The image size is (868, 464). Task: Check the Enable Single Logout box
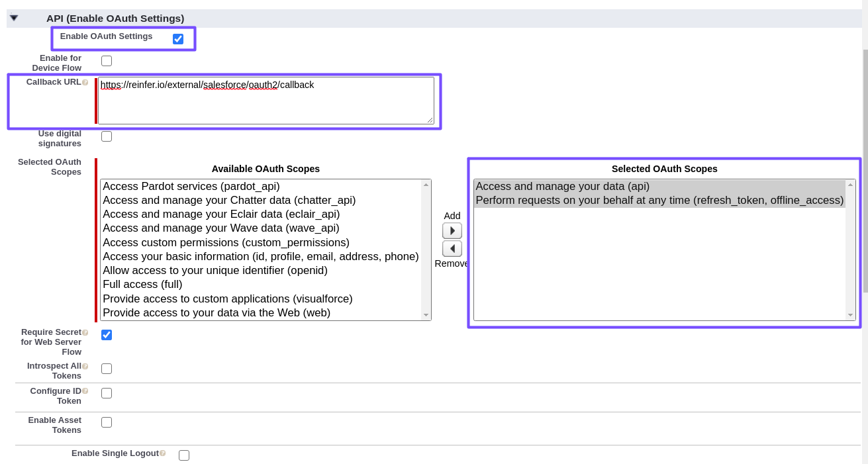184,455
